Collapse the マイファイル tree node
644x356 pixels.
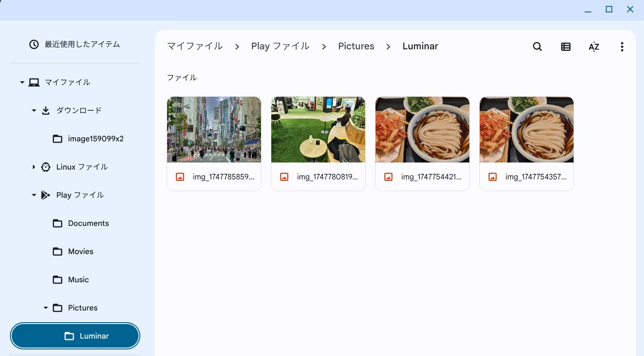(x=22, y=83)
